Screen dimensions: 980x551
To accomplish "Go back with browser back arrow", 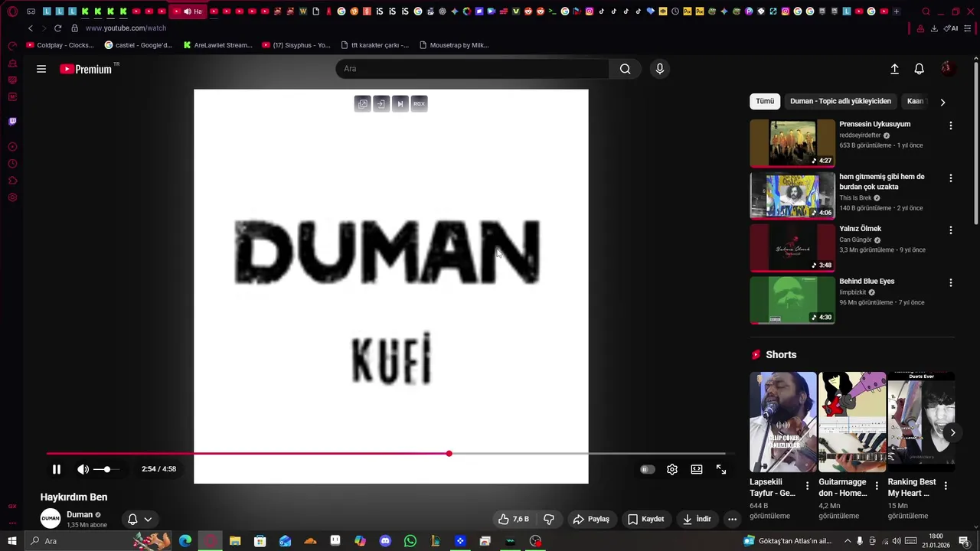I will click(x=31, y=28).
